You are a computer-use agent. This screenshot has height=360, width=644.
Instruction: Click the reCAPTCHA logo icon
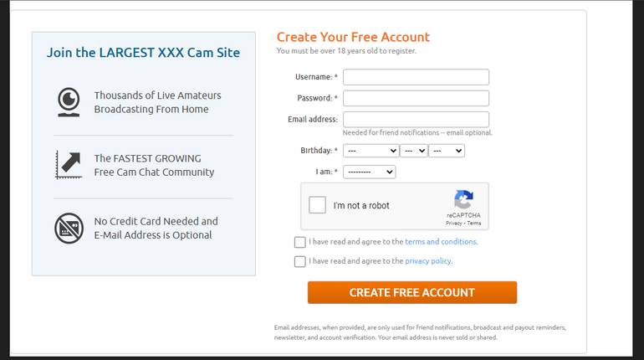463,199
